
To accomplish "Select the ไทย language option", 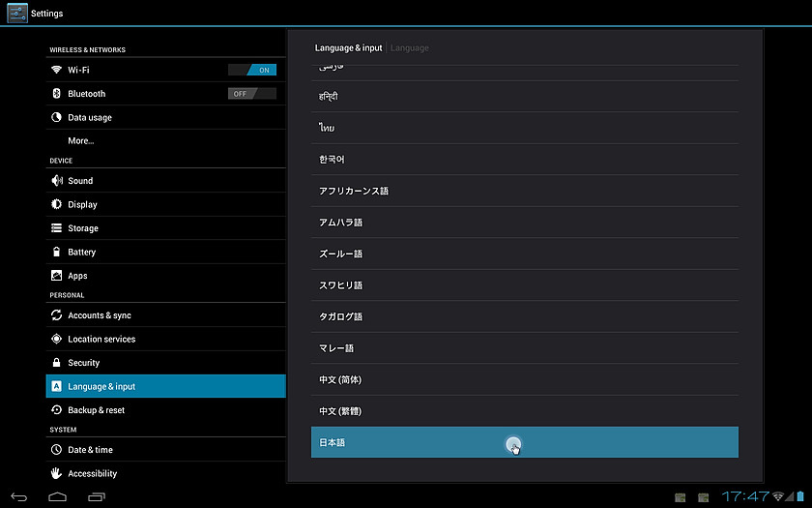I will tap(525, 128).
